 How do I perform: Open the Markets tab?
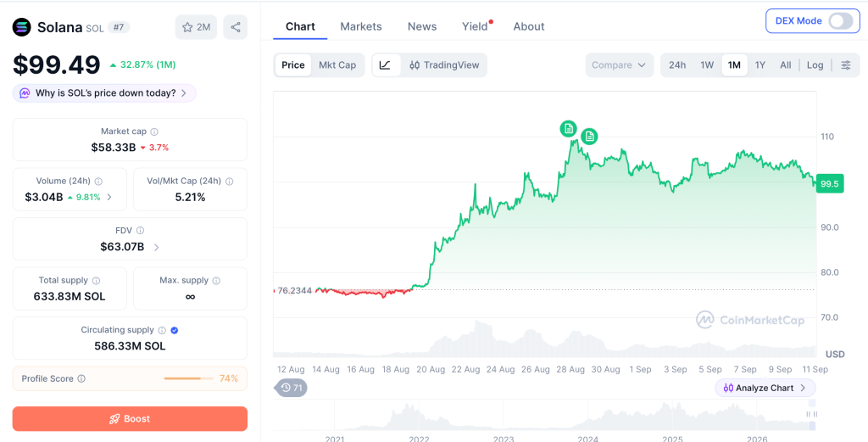[x=361, y=26]
